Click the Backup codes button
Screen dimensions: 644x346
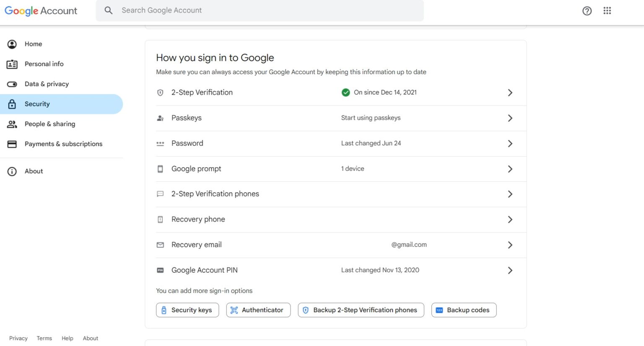[x=463, y=310]
